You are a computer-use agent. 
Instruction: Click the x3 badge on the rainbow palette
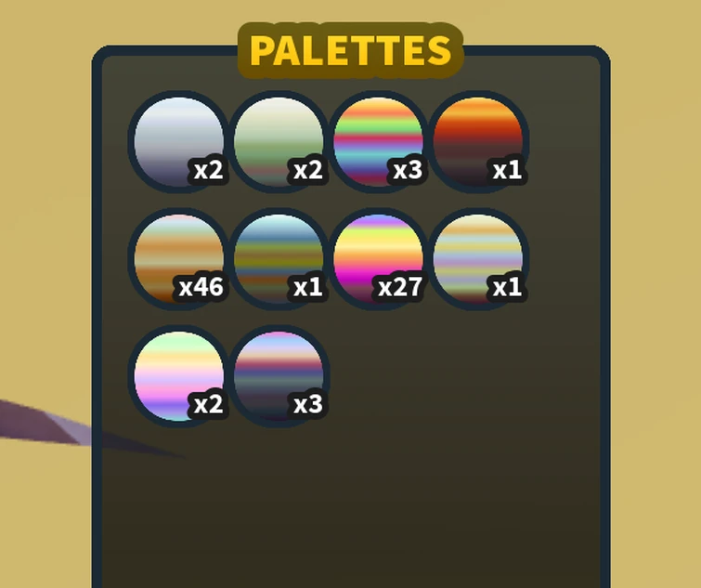coord(408,170)
